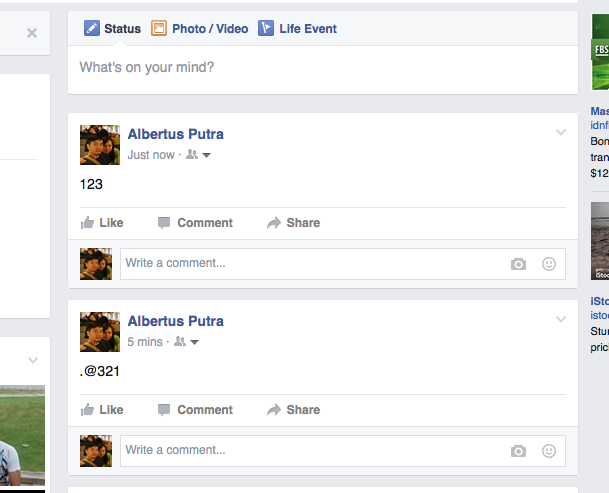Select the Status tab in the composer
609x493 pixels.
coord(112,28)
